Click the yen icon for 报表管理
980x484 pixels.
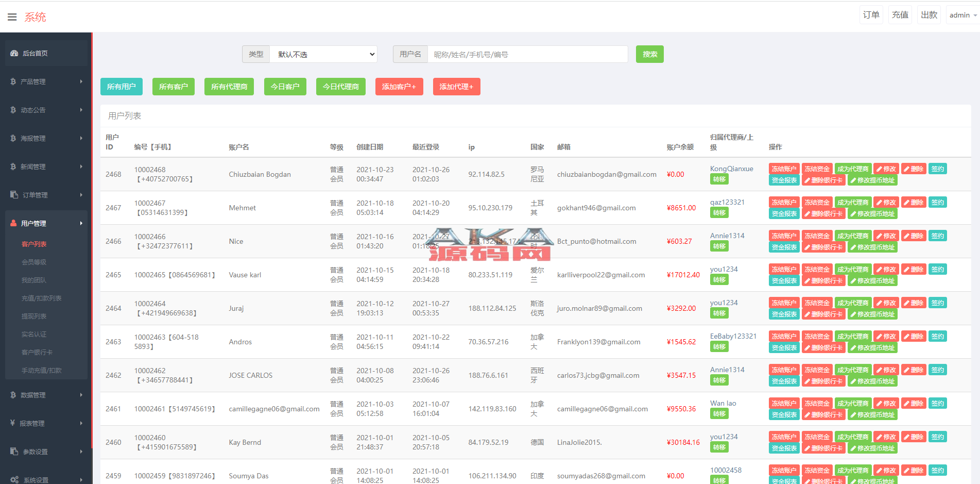pos(13,423)
